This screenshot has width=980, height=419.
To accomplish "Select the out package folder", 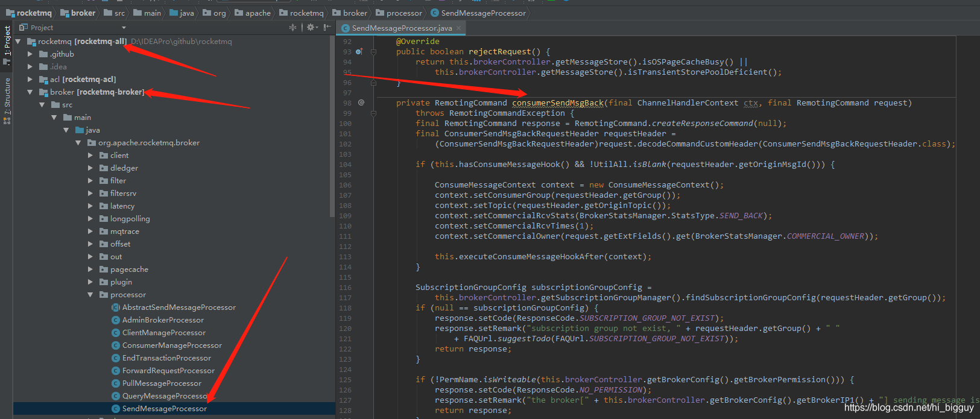I will pos(104,257).
